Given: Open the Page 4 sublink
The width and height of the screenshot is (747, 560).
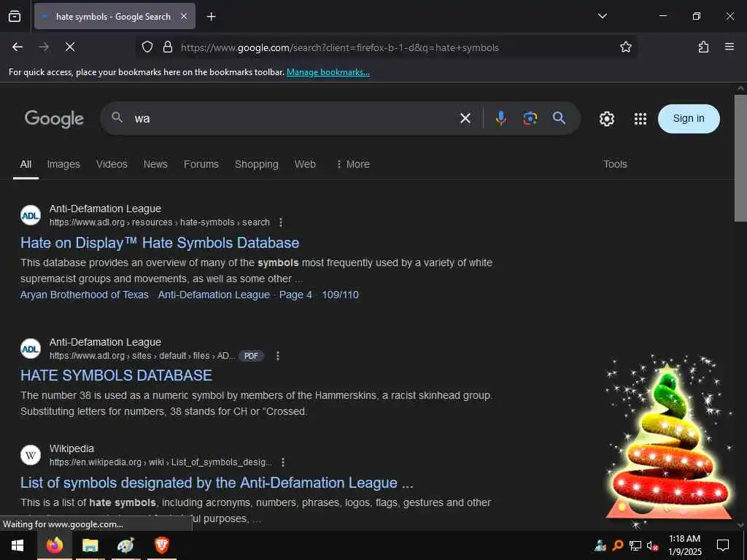Looking at the screenshot, I should [x=295, y=295].
